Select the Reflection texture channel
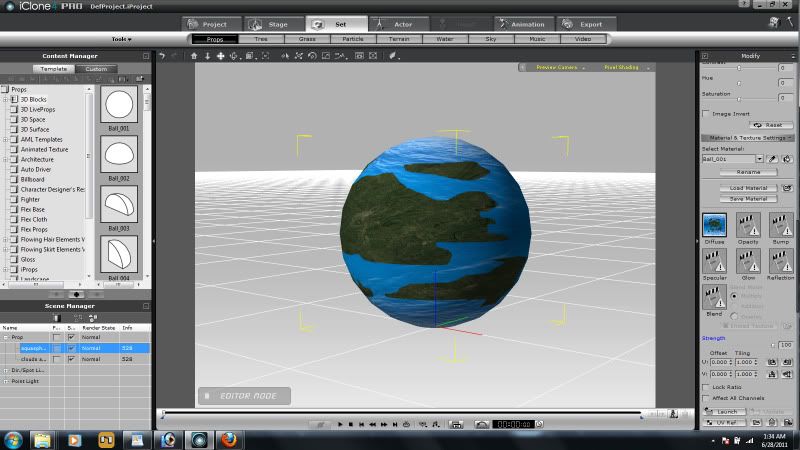Image resolution: width=800 pixels, height=450 pixels. pos(781,260)
